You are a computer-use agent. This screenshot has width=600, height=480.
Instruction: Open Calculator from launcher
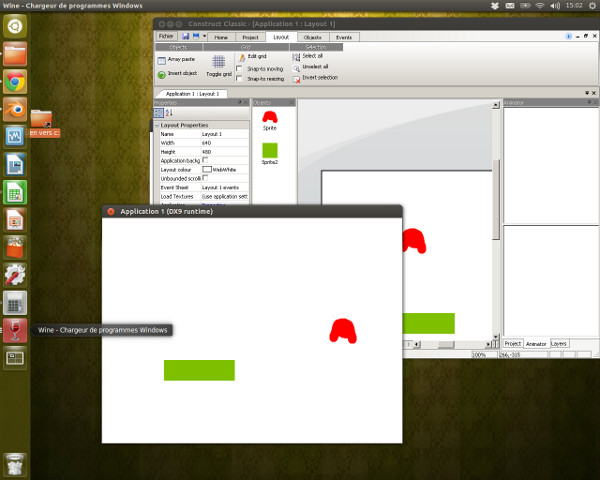15,302
